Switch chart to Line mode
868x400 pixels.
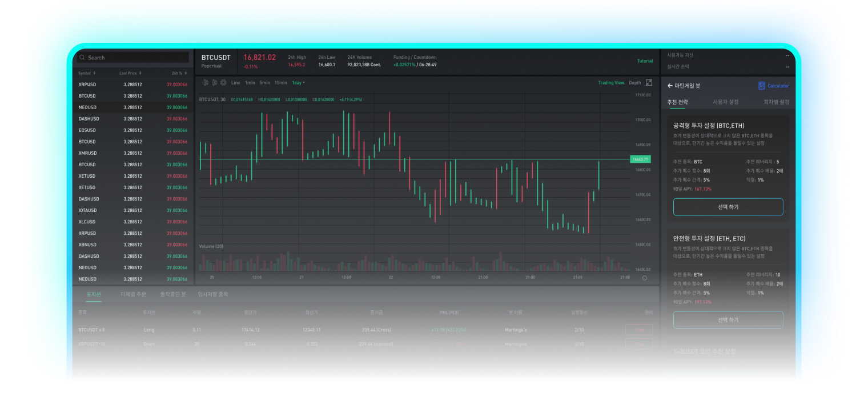236,82
